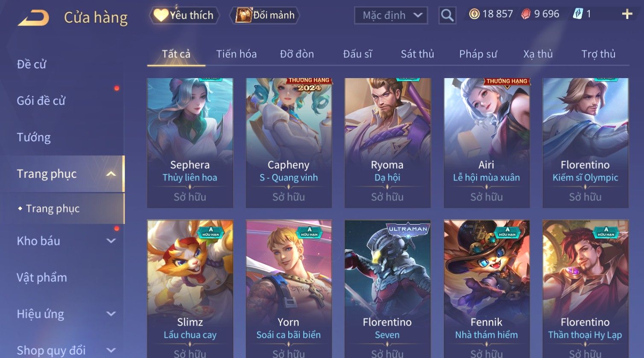
Task: Open the Capheny S - Quang vinh skin card
Action: (289, 143)
